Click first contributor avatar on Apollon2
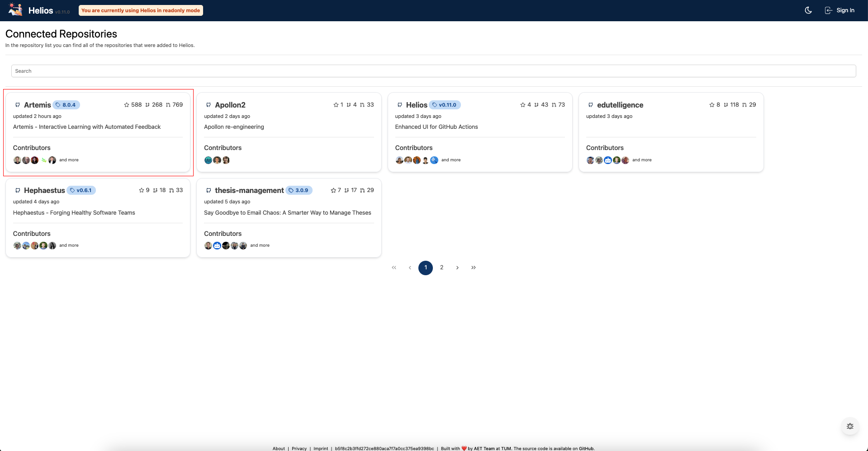 coord(208,160)
